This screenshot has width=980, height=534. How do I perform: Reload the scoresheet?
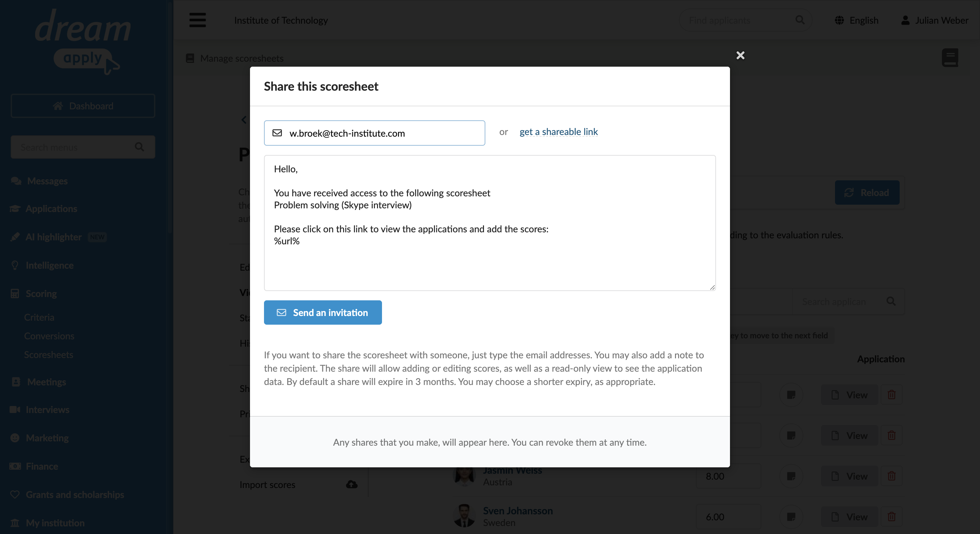(867, 192)
